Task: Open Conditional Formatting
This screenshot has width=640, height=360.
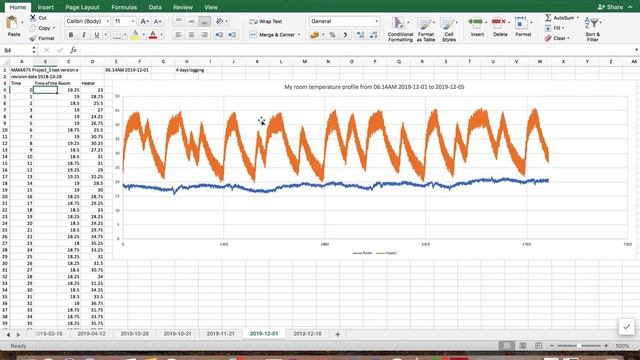Action: coord(400,29)
